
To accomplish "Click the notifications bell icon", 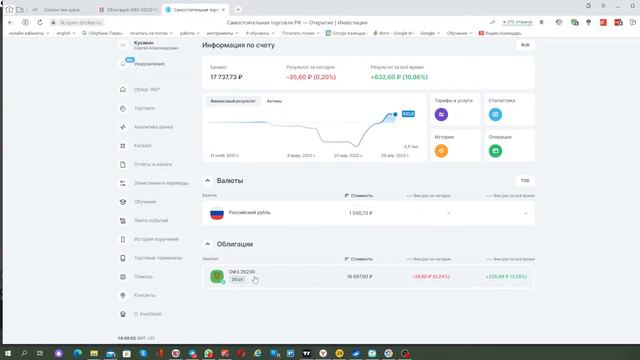I will click(x=123, y=64).
